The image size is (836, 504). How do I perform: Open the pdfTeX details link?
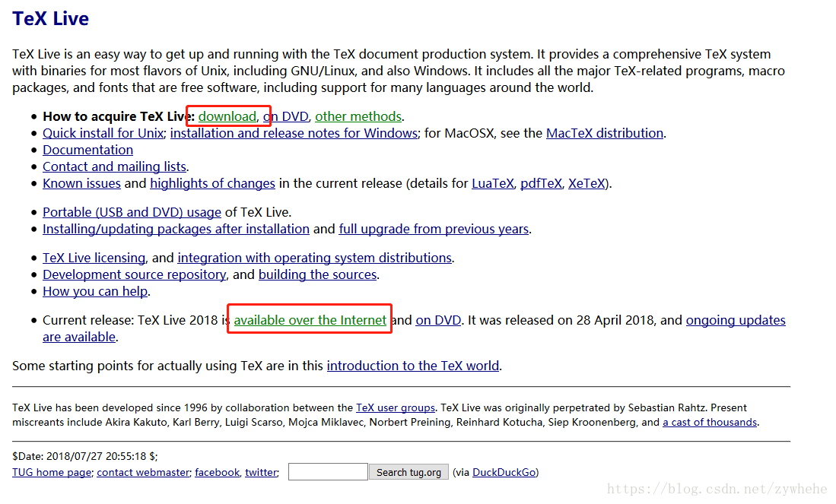[x=541, y=183]
